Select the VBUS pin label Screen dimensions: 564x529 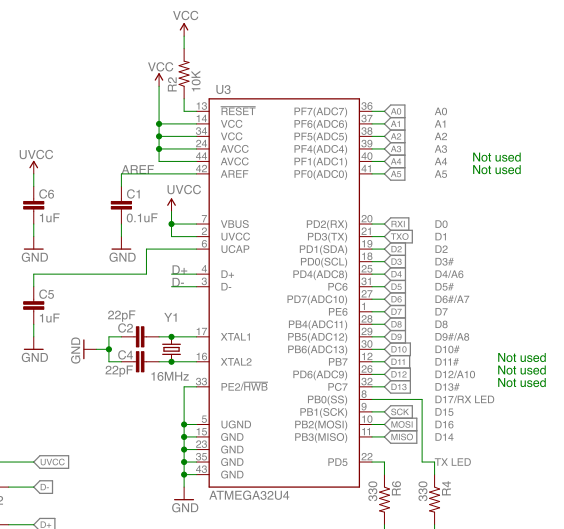click(x=235, y=224)
